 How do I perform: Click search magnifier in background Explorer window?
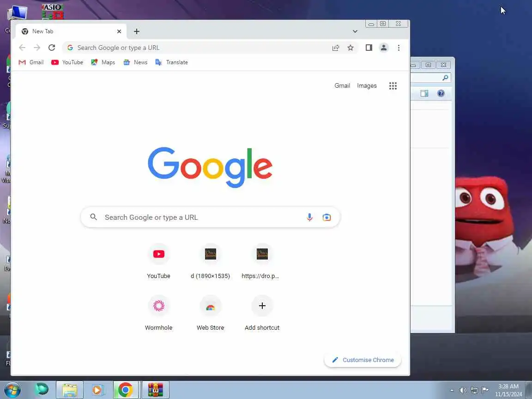445,78
